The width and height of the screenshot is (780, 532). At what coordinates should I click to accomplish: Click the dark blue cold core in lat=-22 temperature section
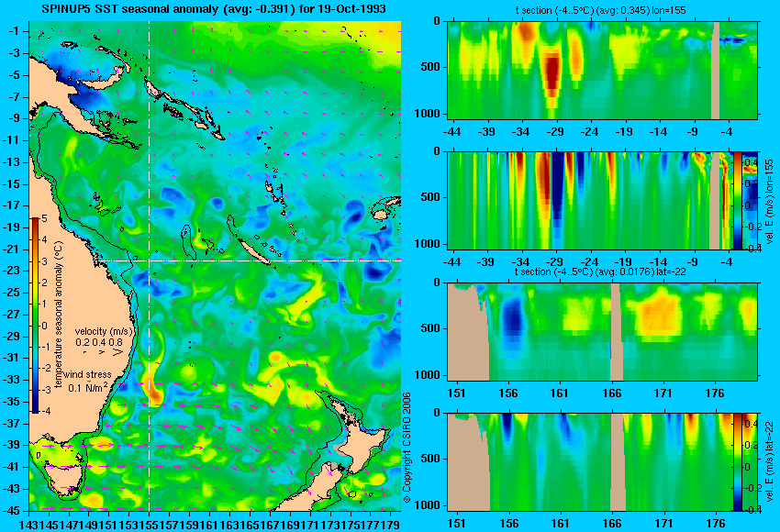click(512, 321)
